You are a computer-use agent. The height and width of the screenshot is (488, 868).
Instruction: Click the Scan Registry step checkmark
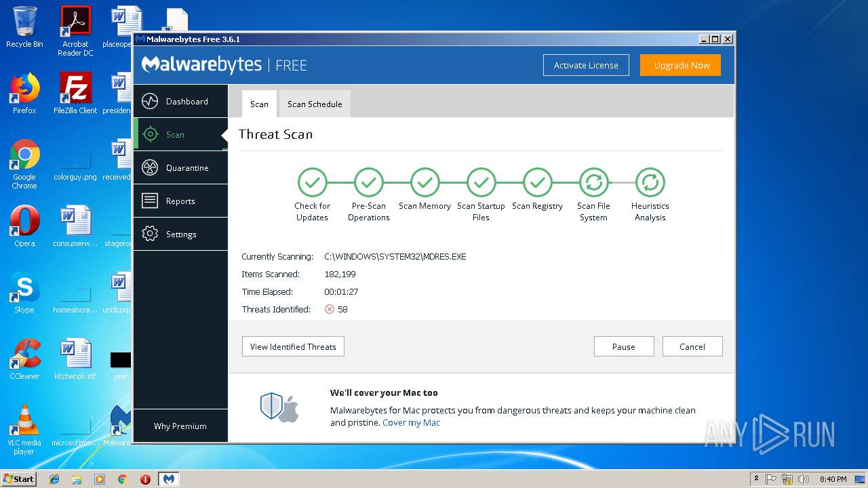pos(537,182)
